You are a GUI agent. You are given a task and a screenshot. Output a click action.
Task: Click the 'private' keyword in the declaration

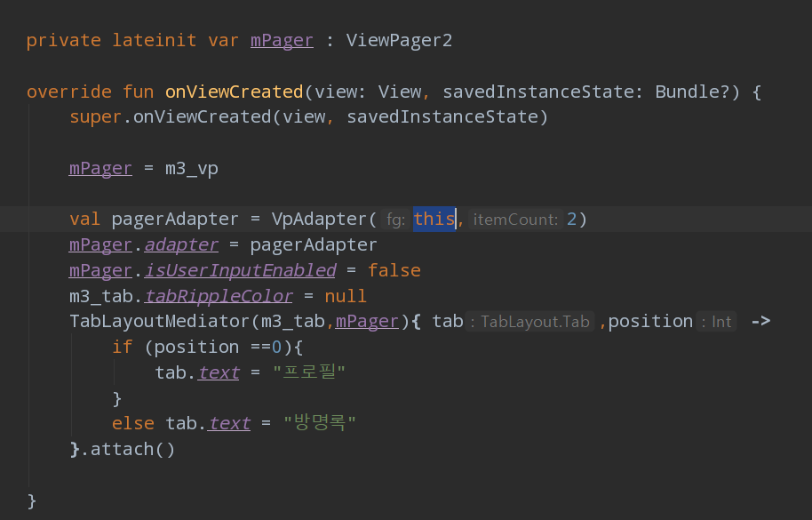pos(64,40)
